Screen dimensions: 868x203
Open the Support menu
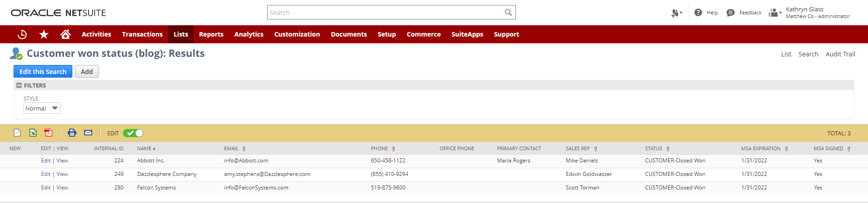tap(506, 34)
